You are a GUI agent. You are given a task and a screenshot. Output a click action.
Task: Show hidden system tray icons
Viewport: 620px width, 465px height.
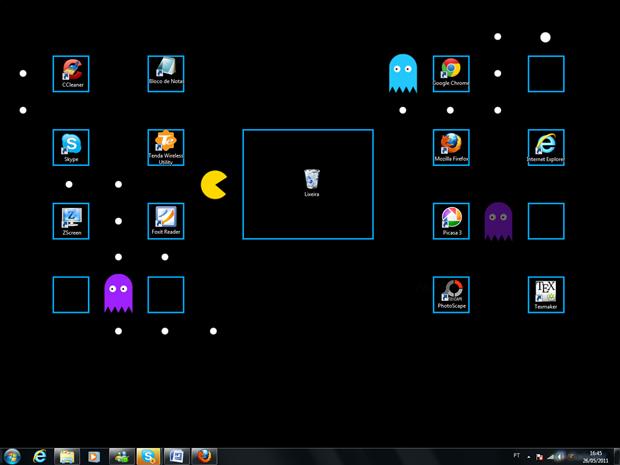[529, 457]
